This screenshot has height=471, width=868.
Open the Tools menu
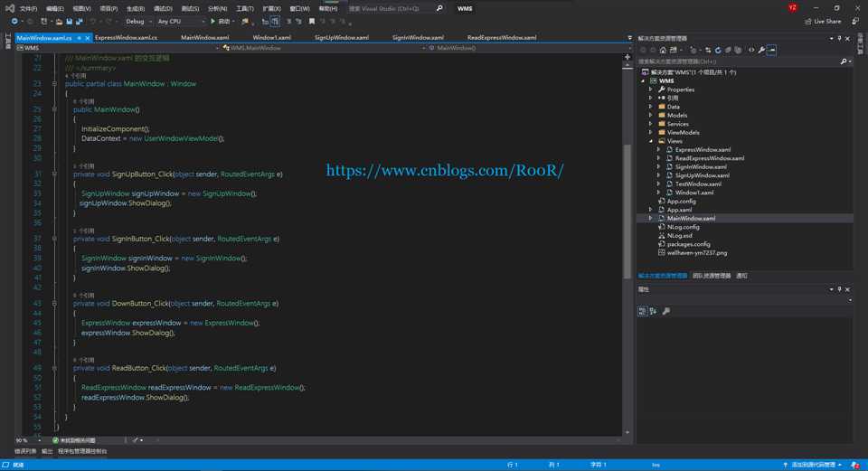(x=245, y=8)
